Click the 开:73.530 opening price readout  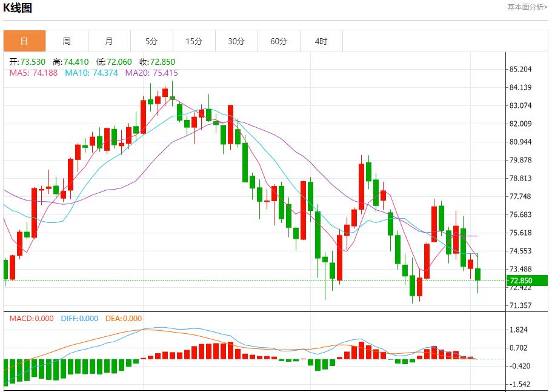pos(27,62)
